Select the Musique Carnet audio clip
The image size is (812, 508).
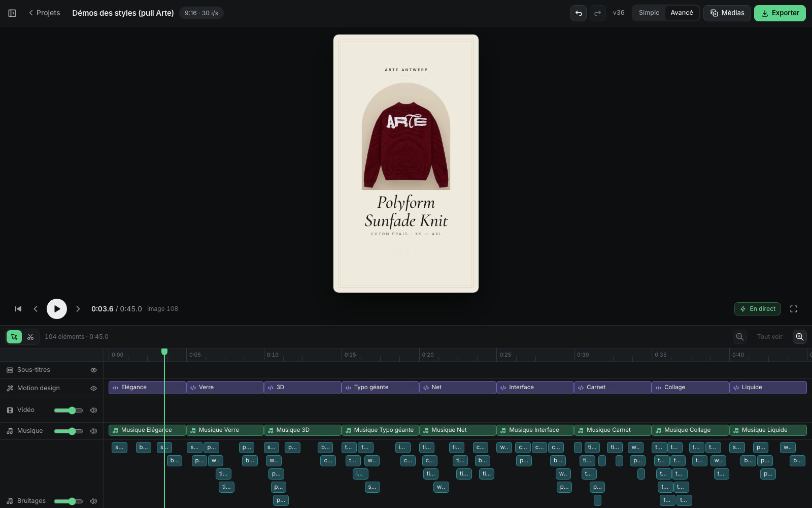click(x=613, y=430)
